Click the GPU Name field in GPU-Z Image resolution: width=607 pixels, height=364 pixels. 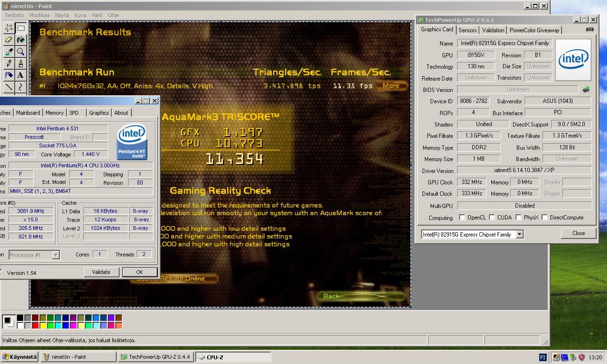tap(505, 43)
